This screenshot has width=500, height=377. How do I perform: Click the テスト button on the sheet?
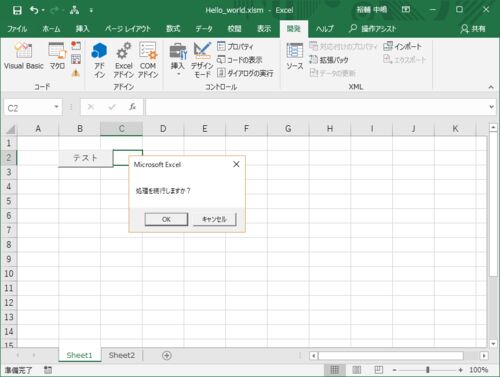pyautogui.click(x=86, y=158)
